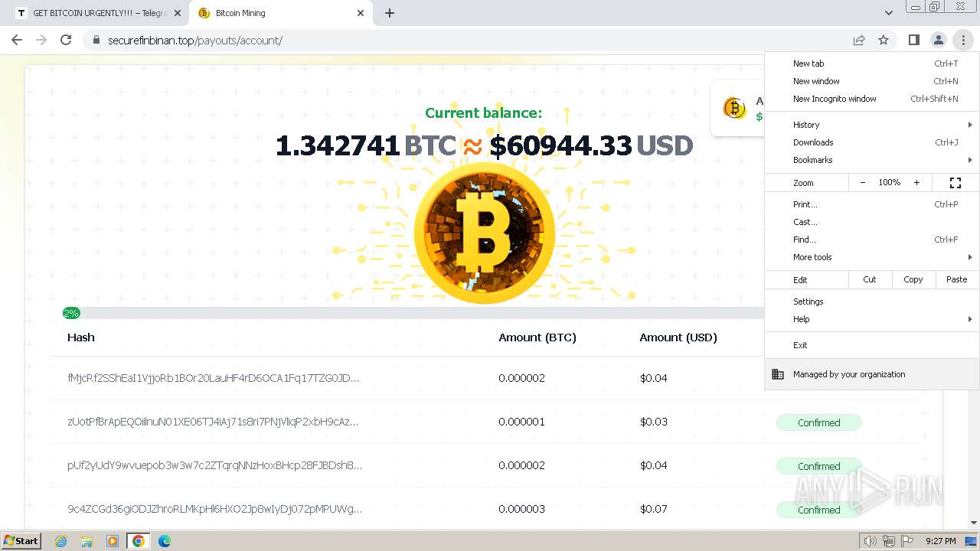Click the tab search chevron
This screenshot has width=980, height=551.
tap(888, 13)
